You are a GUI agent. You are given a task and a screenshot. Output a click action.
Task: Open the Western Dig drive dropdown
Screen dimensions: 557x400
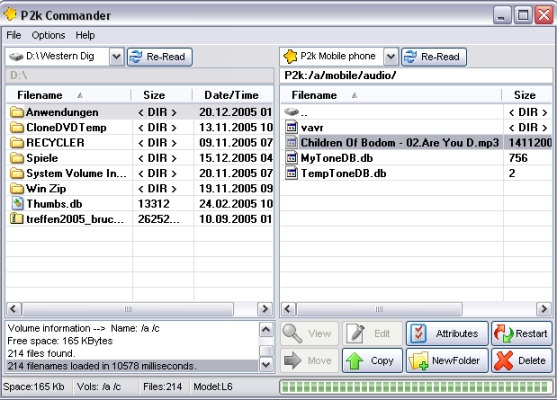point(116,57)
